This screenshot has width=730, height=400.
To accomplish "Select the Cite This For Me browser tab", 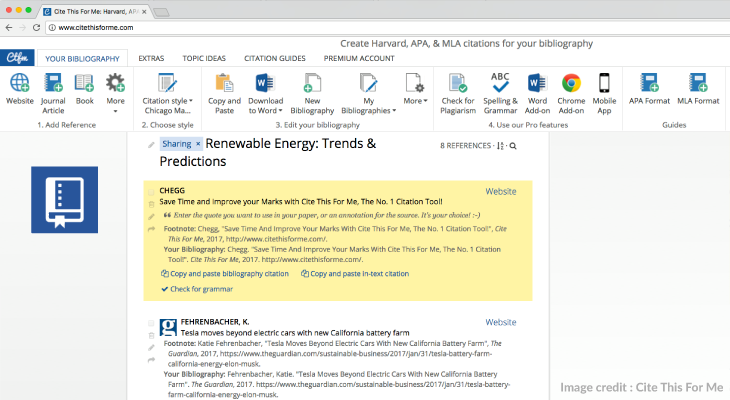I will tap(93, 12).
